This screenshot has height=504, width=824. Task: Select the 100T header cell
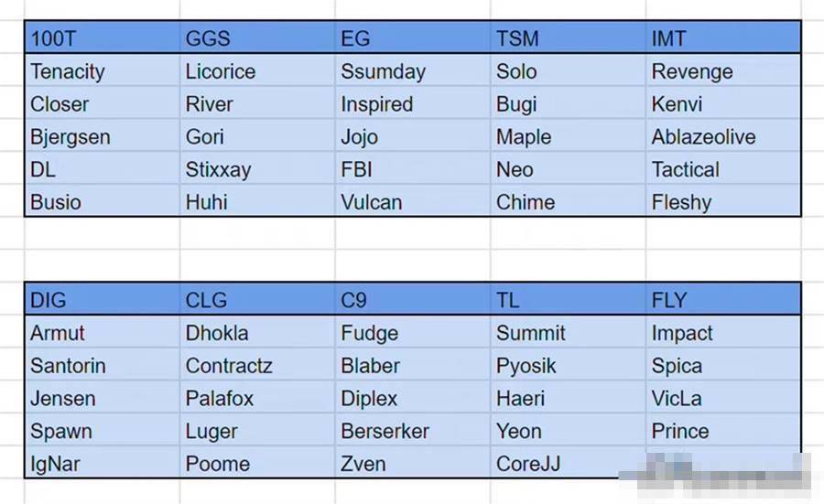coord(102,38)
